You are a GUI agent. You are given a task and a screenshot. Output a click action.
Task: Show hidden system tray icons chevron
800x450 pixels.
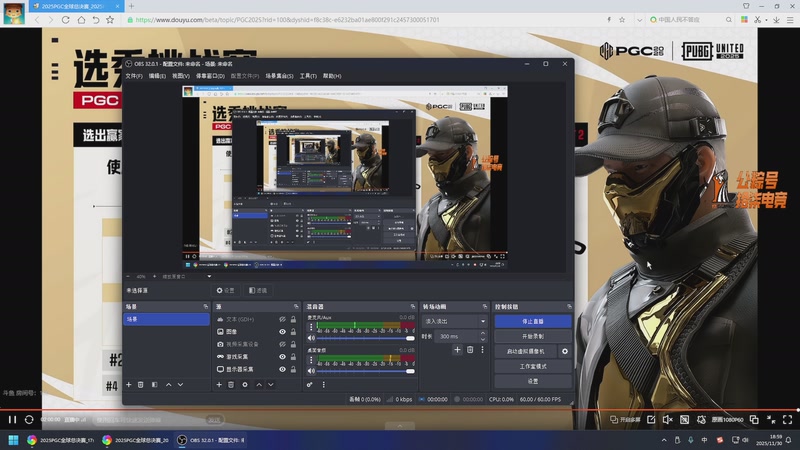(664, 440)
